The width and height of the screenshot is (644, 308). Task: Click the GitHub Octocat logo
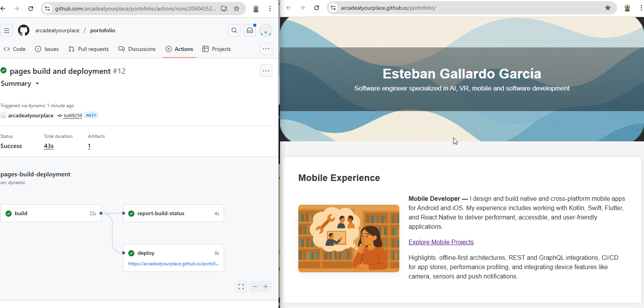(24, 30)
